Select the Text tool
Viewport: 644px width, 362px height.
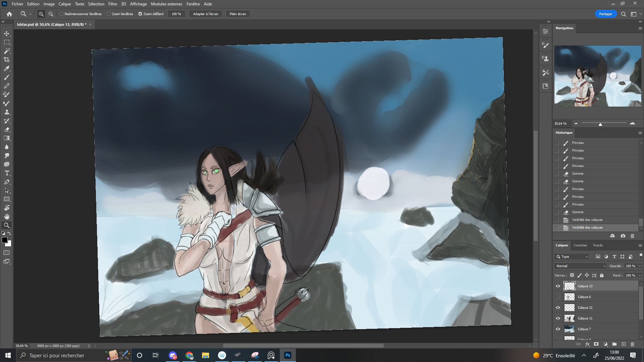coord(7,173)
